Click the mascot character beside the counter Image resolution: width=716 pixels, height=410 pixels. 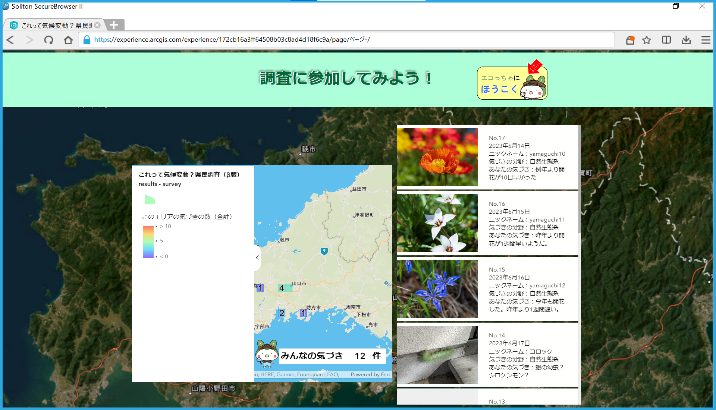(x=267, y=353)
